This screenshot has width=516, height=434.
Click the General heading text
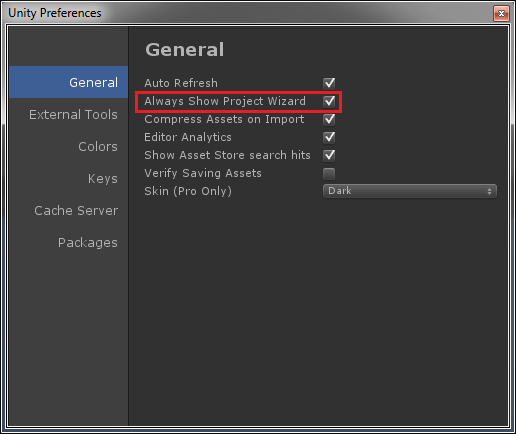pos(185,50)
